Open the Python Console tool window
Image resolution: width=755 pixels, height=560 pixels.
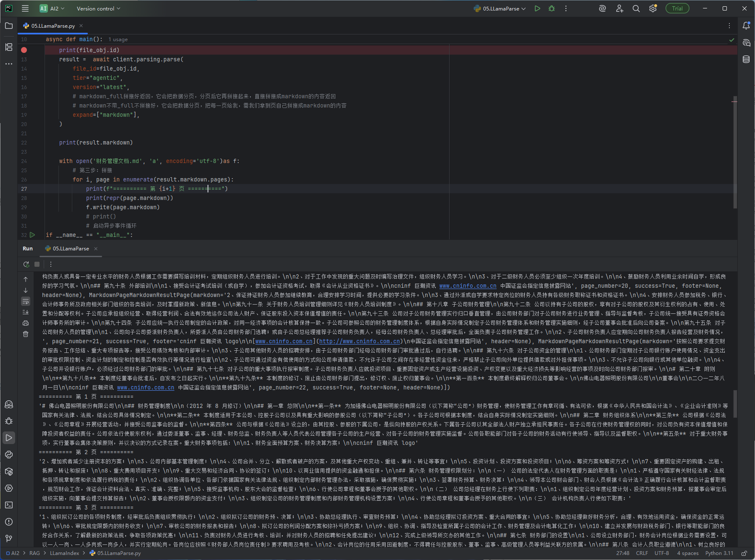tap(9, 455)
